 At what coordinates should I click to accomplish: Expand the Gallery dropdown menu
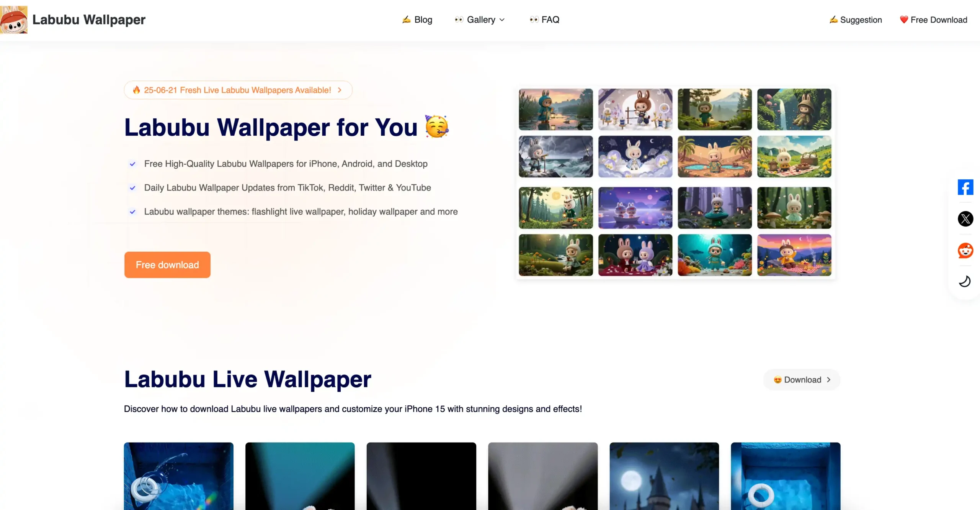pos(480,20)
